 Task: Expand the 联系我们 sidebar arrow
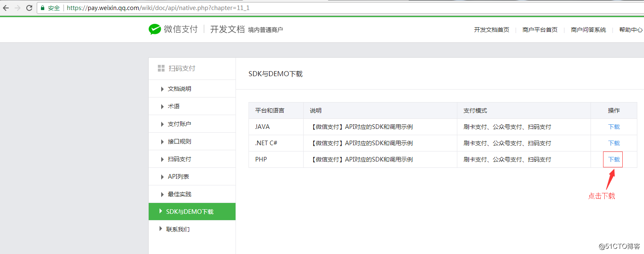(x=161, y=229)
